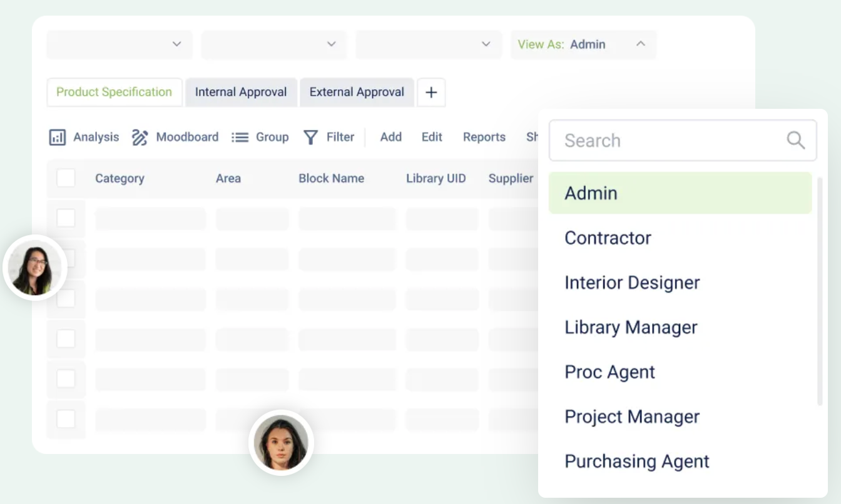The height and width of the screenshot is (504, 841).
Task: Click the dark-haired woman avatar at bottom
Action: pyautogui.click(x=281, y=442)
